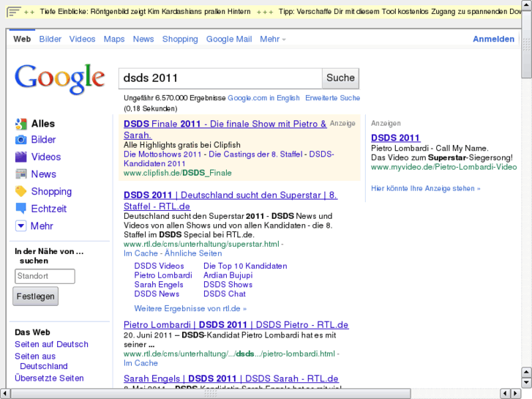This screenshot has width=532, height=399.
Task: Open Google Mail from top navigation
Action: coord(228,39)
